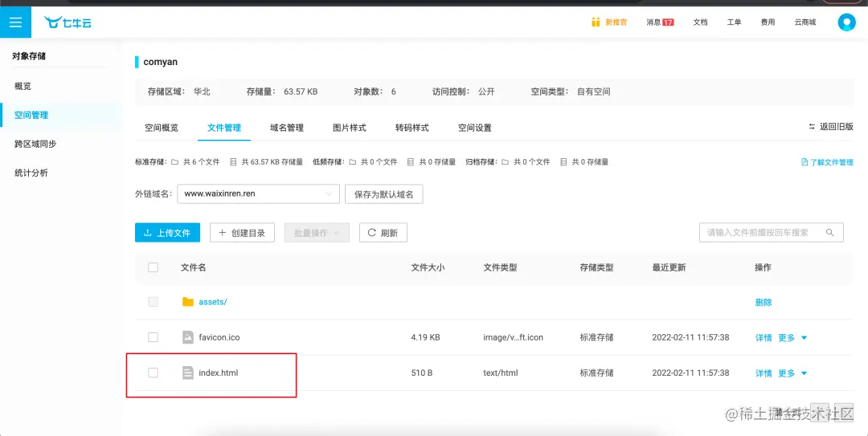Click 删除 for the assets/ folder
Image resolution: width=868 pixels, height=436 pixels.
pyautogui.click(x=764, y=302)
